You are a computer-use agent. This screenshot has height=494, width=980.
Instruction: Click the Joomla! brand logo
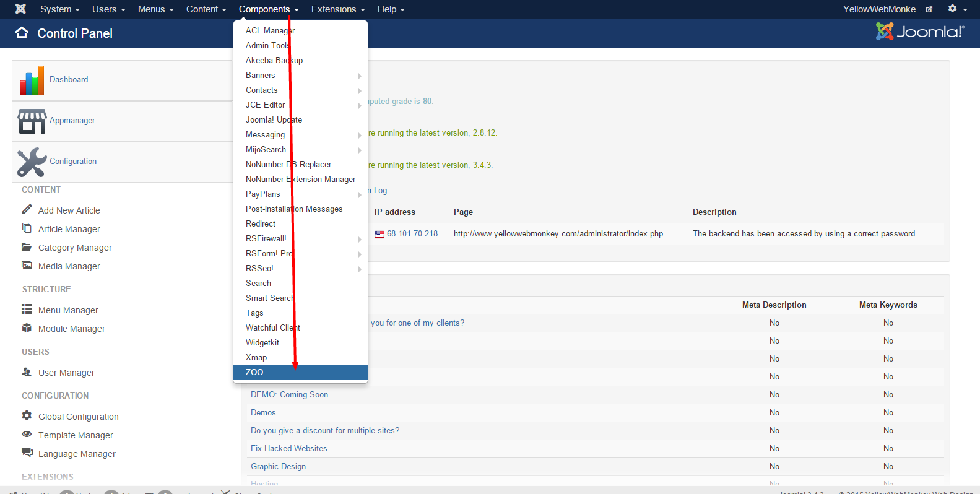click(920, 31)
